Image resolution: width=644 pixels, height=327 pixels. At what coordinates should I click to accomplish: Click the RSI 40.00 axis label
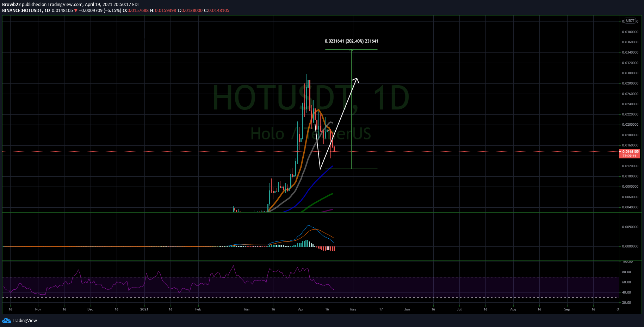point(626,293)
